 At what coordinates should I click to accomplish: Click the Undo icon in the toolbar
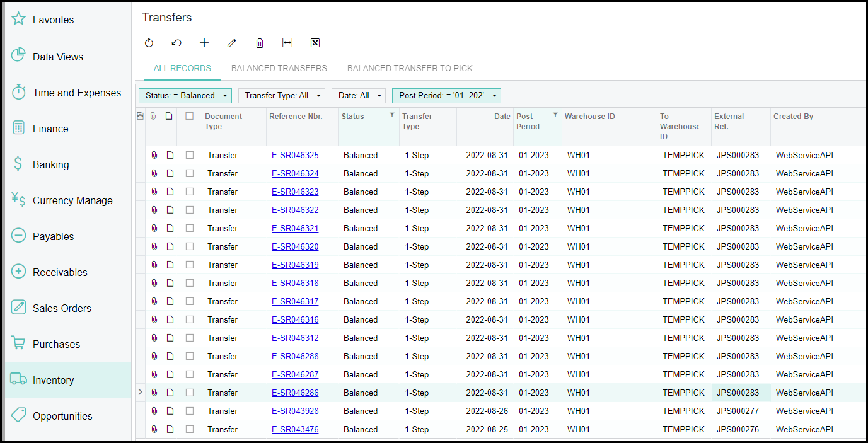coord(176,43)
